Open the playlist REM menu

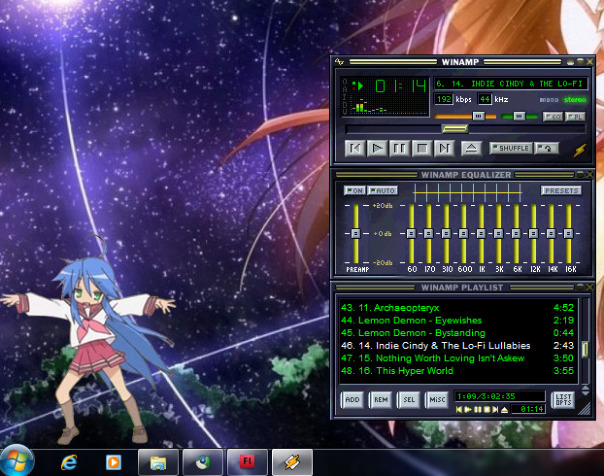click(x=381, y=400)
